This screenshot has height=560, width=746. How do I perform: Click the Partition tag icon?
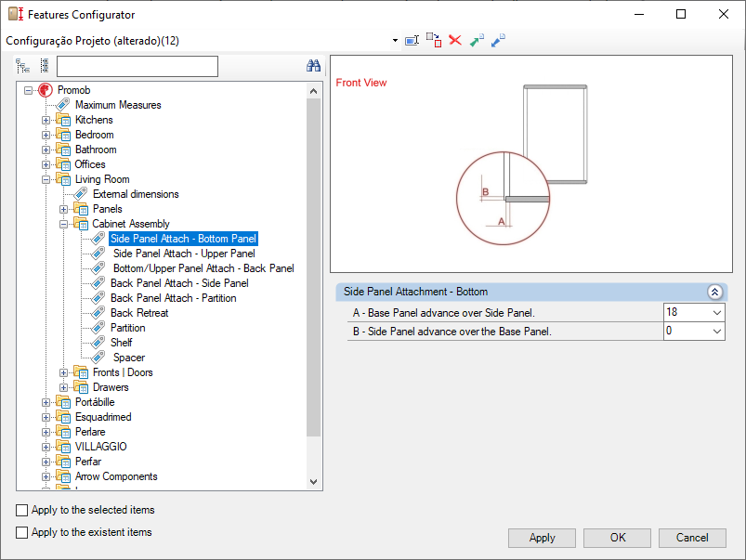[x=98, y=327]
